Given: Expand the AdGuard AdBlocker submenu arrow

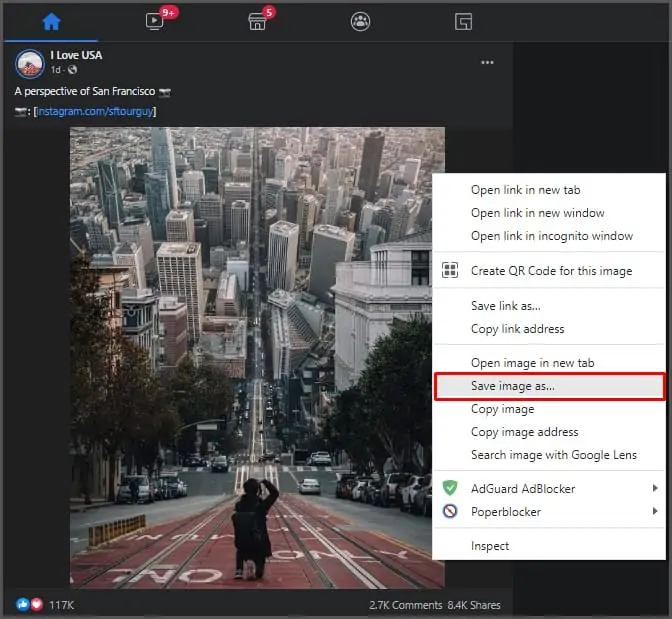Looking at the screenshot, I should (x=654, y=488).
